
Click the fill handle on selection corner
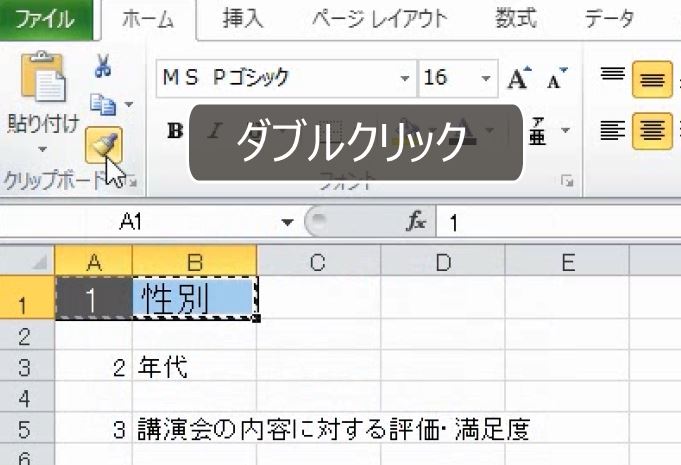[x=257, y=320]
